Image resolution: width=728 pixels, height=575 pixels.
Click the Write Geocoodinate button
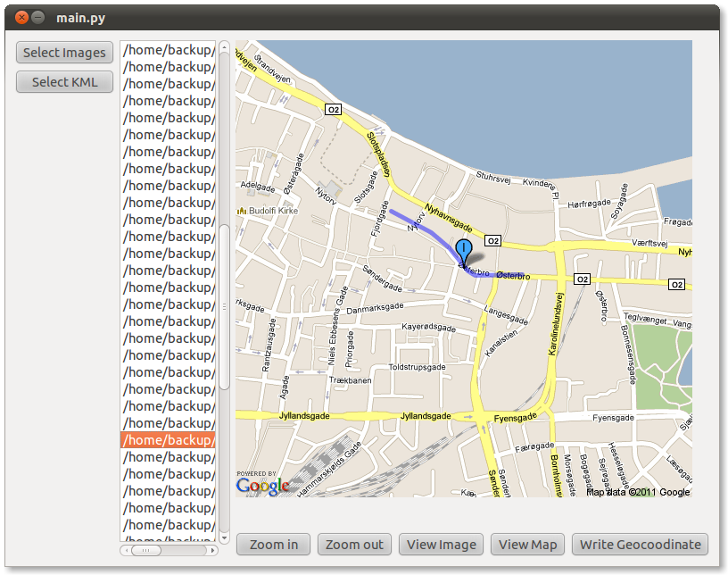640,545
